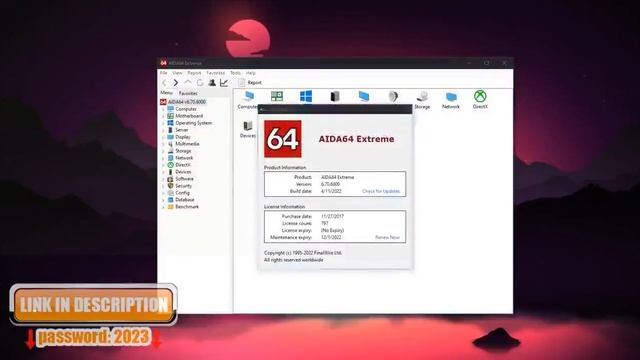640x360 pixels.
Task: Open the File menu
Action: click(164, 73)
